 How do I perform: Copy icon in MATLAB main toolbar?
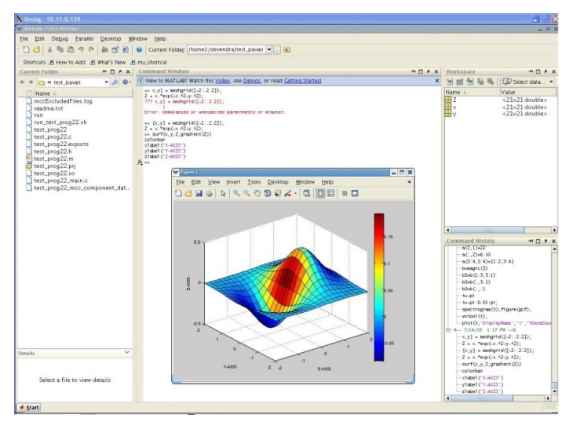coord(60,50)
